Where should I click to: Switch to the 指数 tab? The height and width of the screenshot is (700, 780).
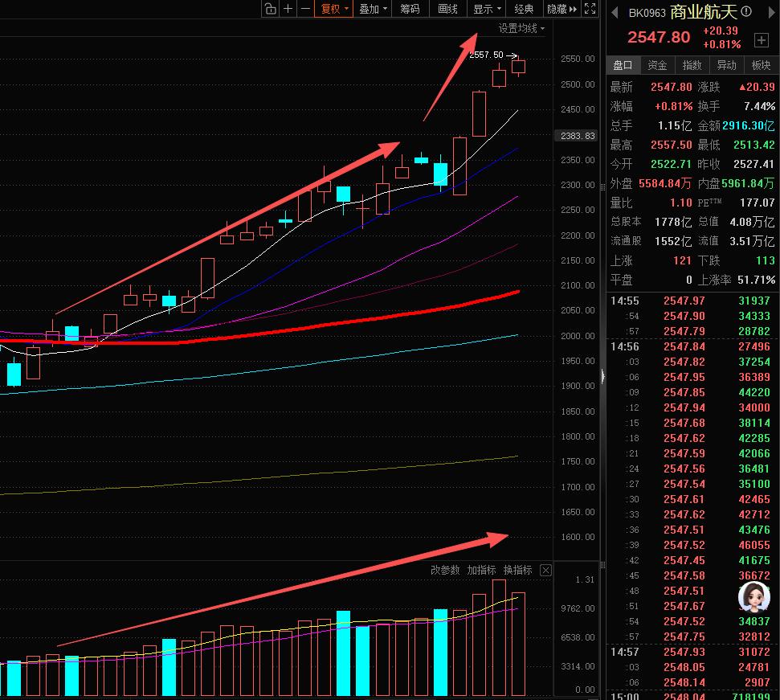tap(692, 65)
